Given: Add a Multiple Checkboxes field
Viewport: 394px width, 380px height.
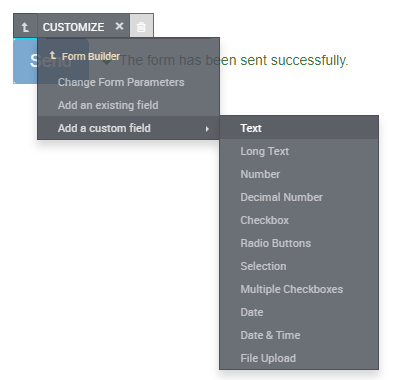Looking at the screenshot, I should [299, 289].
